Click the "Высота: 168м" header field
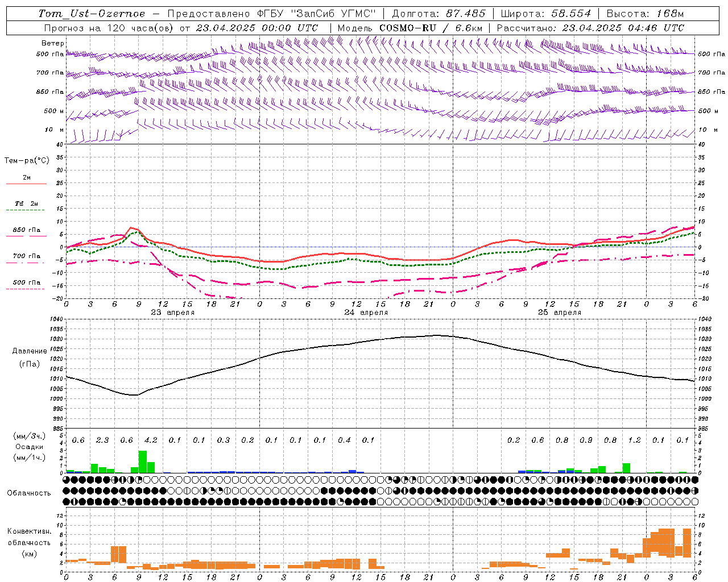The height and width of the screenshot is (582, 728). [645, 14]
